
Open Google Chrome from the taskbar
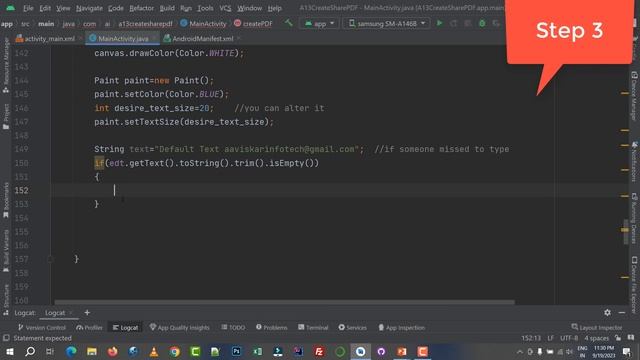175,351
